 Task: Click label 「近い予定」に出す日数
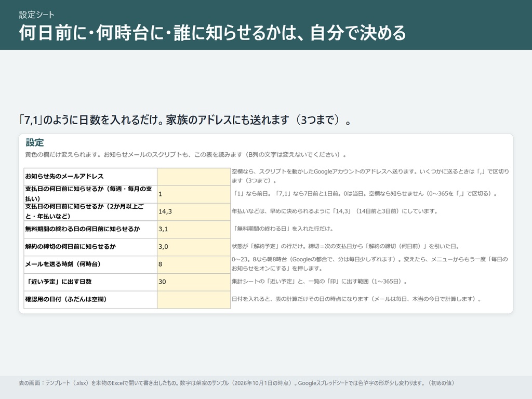(x=58, y=282)
